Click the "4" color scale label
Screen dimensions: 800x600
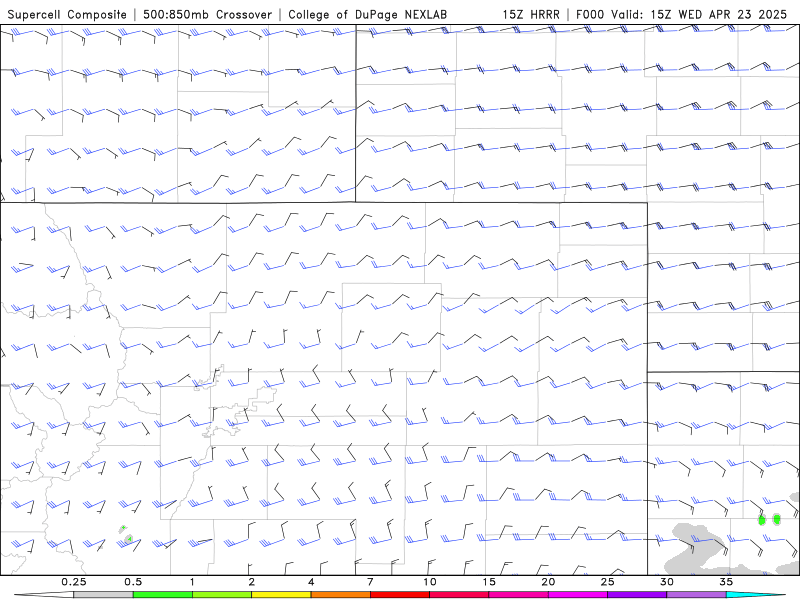(x=311, y=582)
